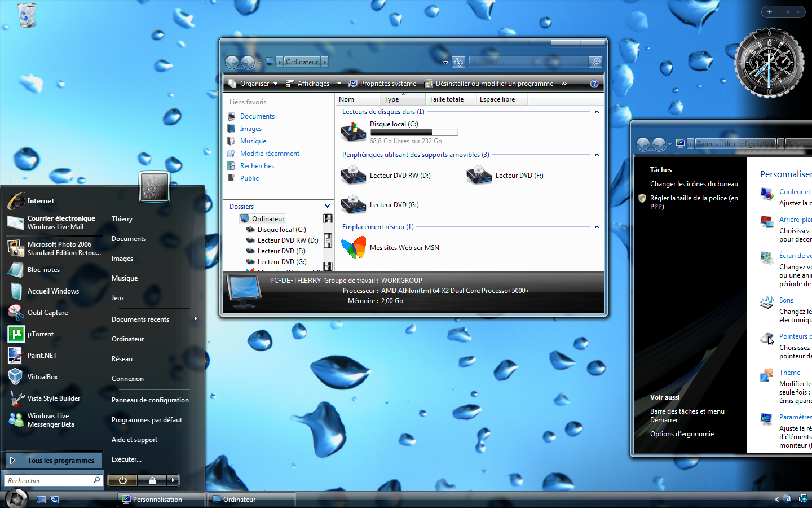Collapse Périphériques utilisant des supports amovibles group
This screenshot has width=812, height=508.
(597, 155)
